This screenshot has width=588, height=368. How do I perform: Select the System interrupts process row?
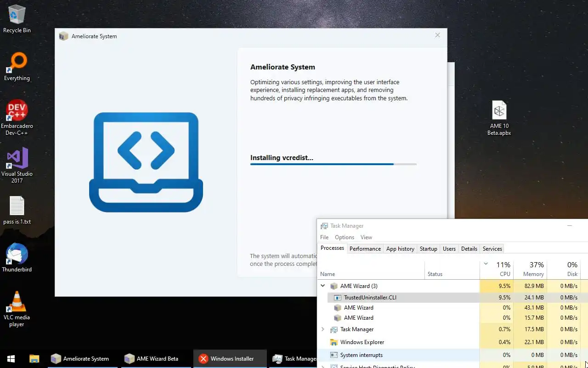[x=452, y=355]
